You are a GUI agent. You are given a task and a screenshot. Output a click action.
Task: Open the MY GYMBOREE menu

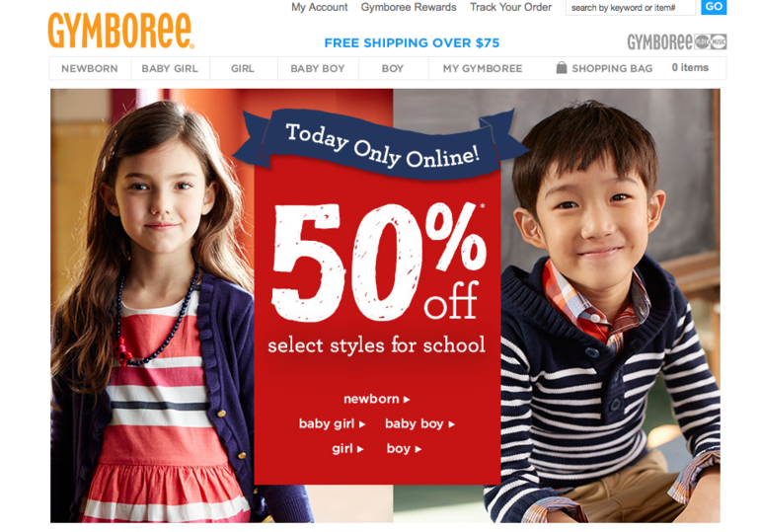483,68
